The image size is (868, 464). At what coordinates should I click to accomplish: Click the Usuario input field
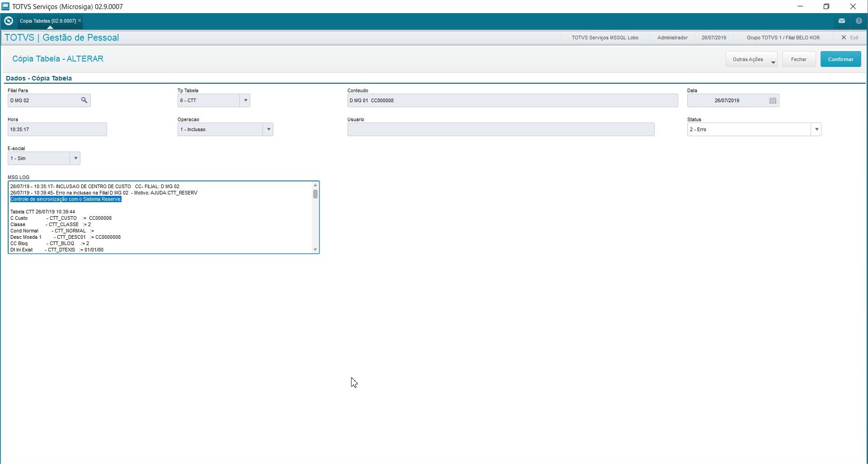coord(501,129)
